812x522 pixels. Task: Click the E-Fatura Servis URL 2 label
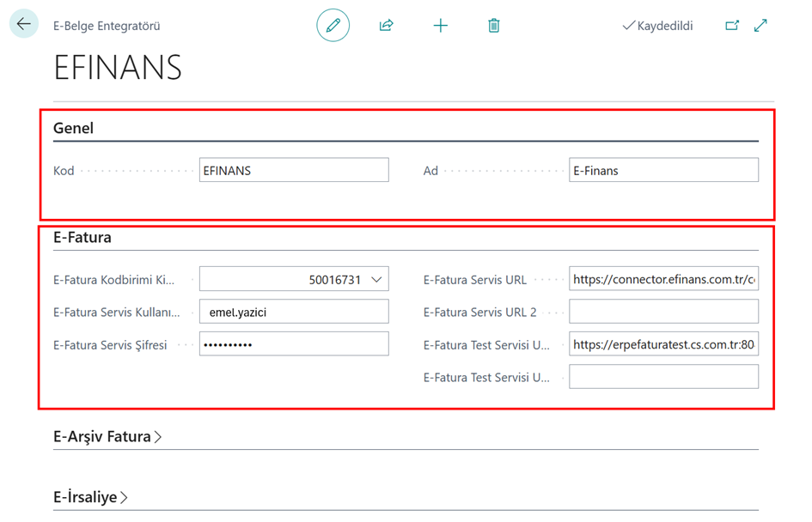click(x=480, y=313)
